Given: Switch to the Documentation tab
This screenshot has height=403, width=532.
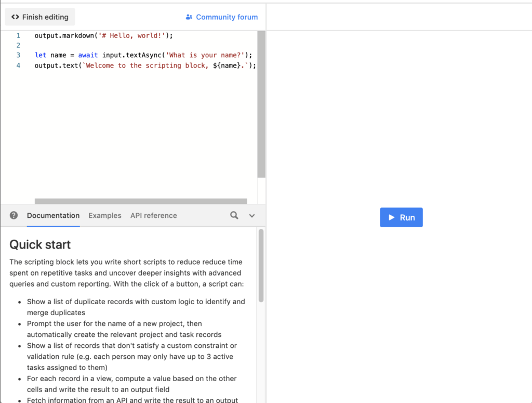Looking at the screenshot, I should point(53,215).
